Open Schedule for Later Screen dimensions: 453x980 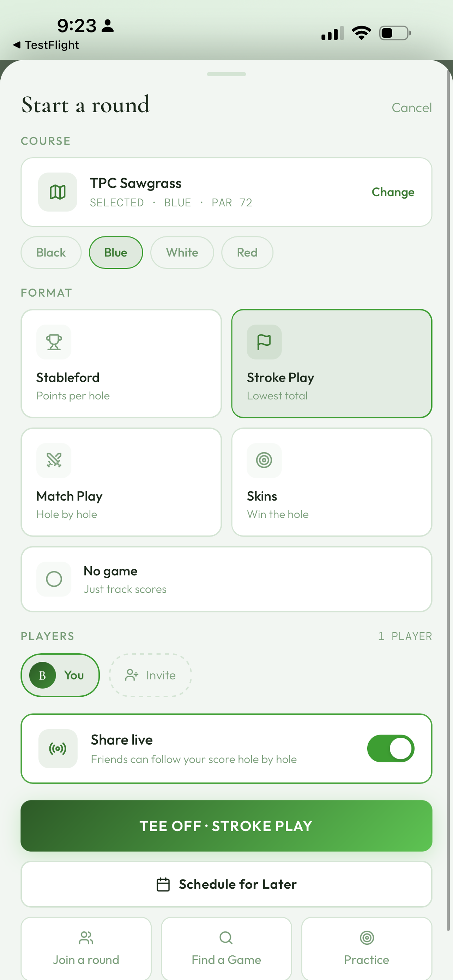[x=226, y=884]
